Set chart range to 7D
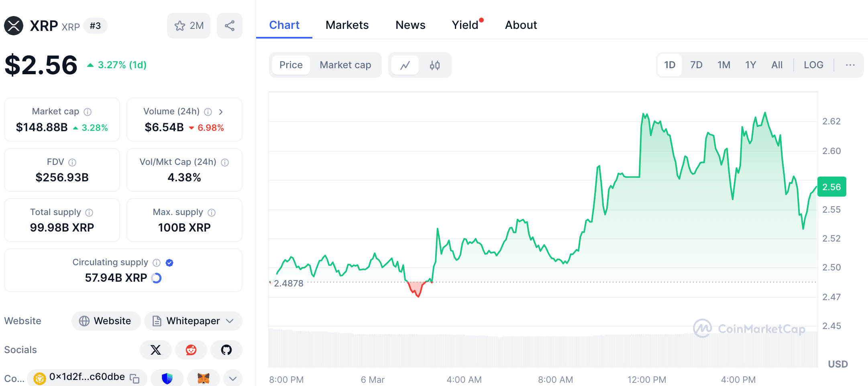The image size is (868, 386). 696,65
